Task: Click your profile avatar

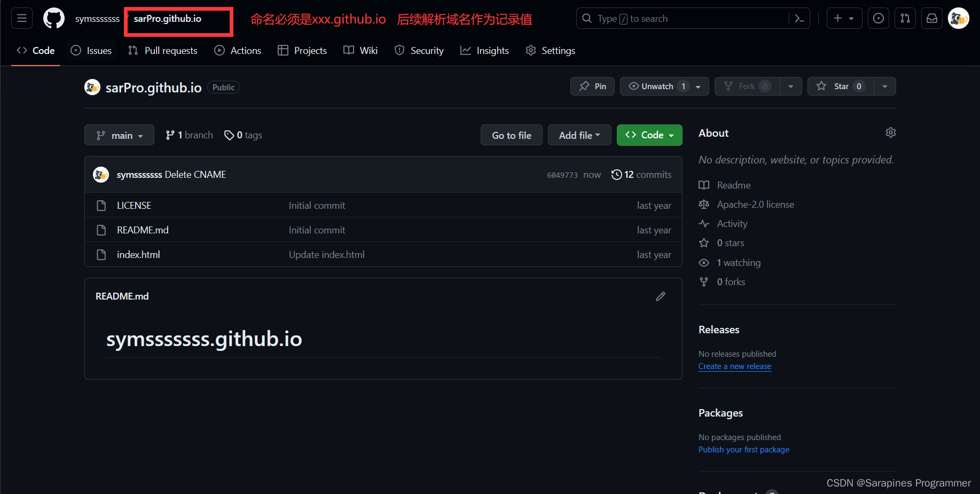Action: pyautogui.click(x=959, y=18)
